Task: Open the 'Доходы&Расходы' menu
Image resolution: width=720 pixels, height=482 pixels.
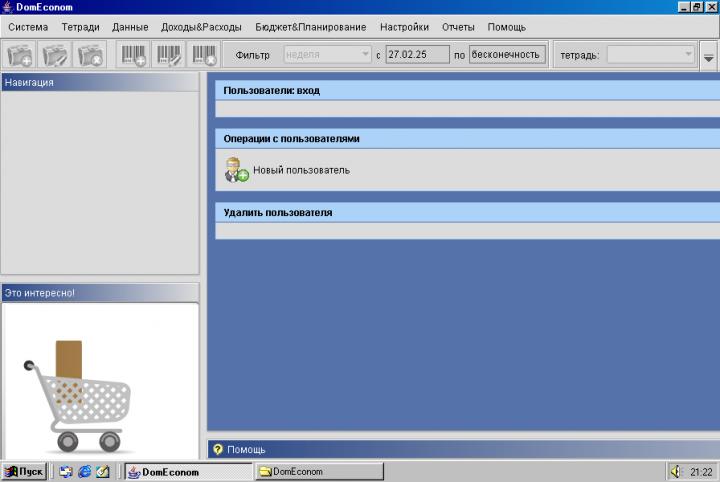Action: point(201,27)
